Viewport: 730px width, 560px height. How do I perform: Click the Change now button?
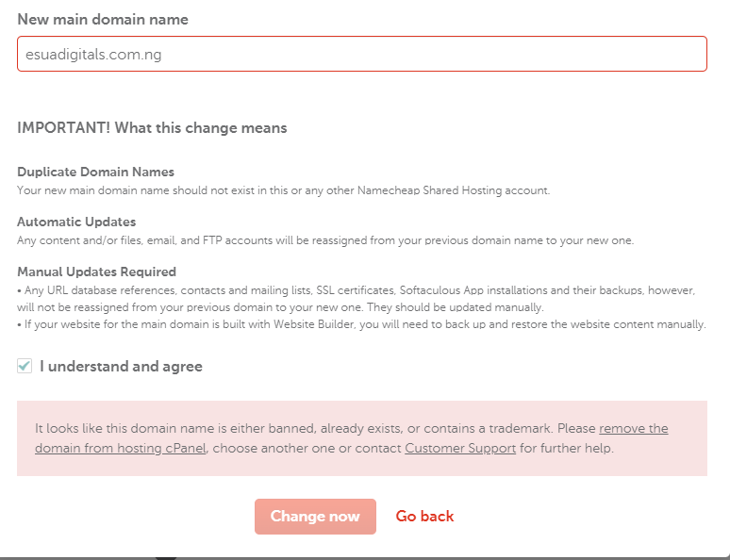(315, 517)
